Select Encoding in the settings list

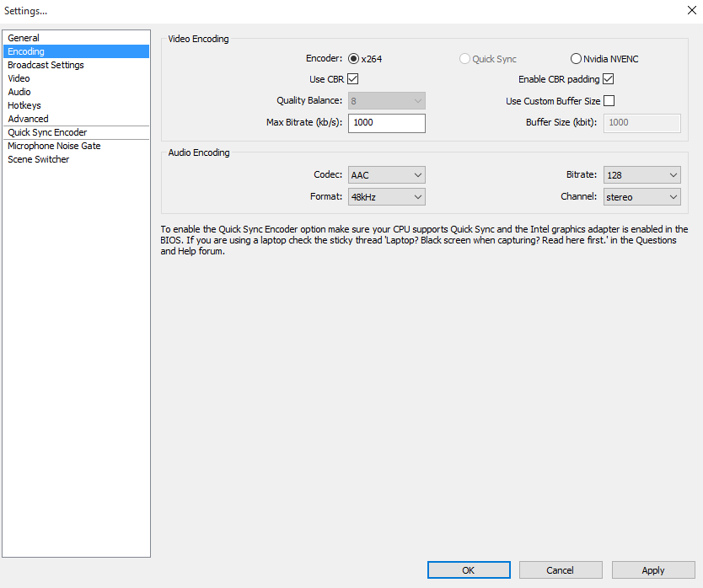tap(76, 51)
